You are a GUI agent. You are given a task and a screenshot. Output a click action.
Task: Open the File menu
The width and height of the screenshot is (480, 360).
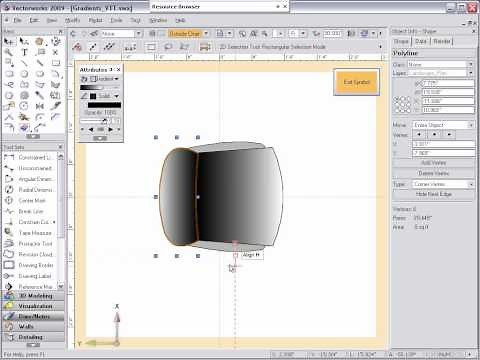[x=17, y=20]
